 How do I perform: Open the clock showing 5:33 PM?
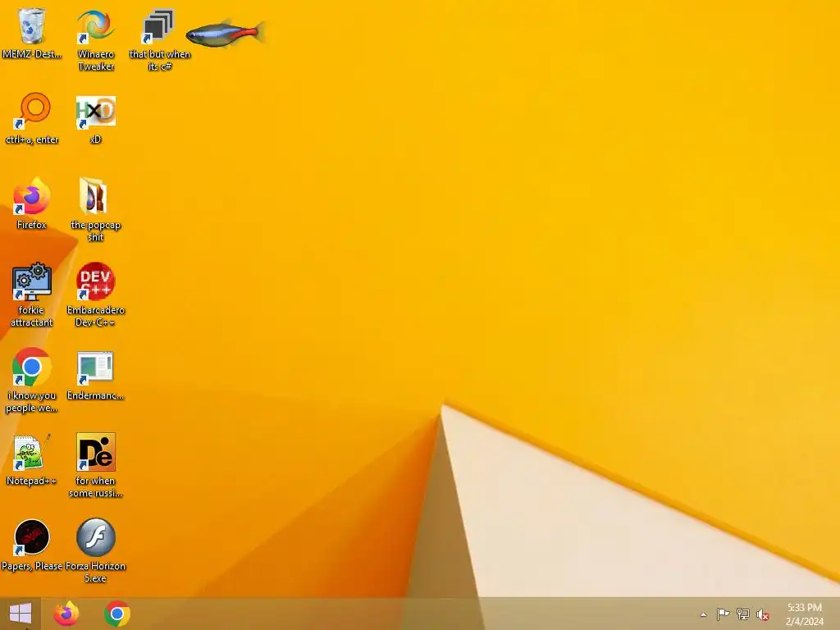coord(804,614)
